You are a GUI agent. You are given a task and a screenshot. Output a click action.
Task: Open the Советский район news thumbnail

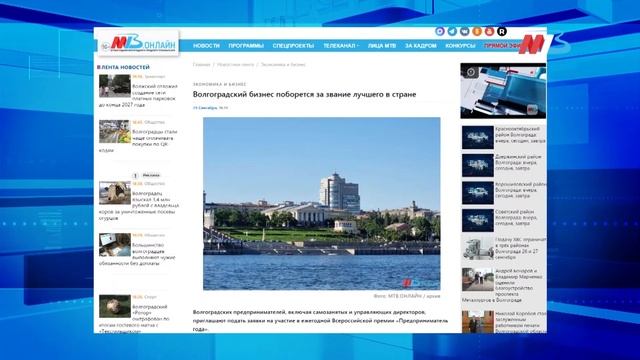pyautogui.click(x=478, y=220)
